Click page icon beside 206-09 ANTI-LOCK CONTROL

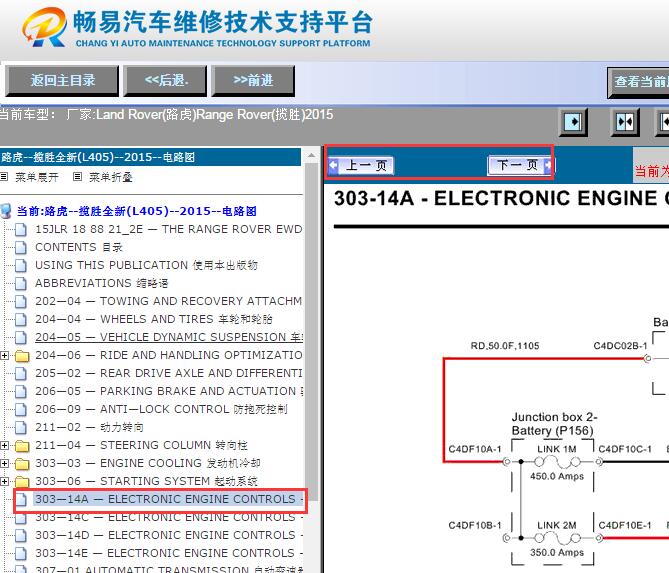pyautogui.click(x=20, y=410)
